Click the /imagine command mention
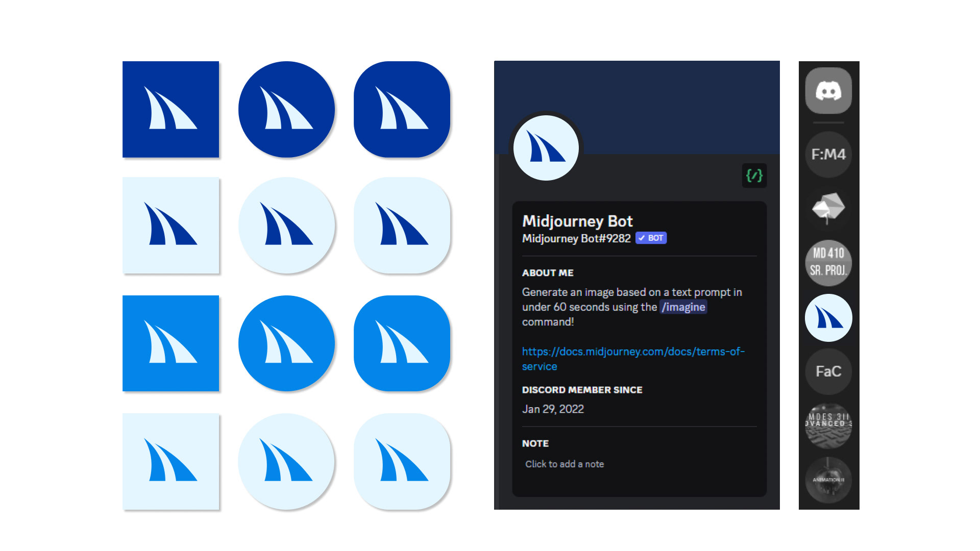The width and height of the screenshot is (980, 551). pos(683,307)
